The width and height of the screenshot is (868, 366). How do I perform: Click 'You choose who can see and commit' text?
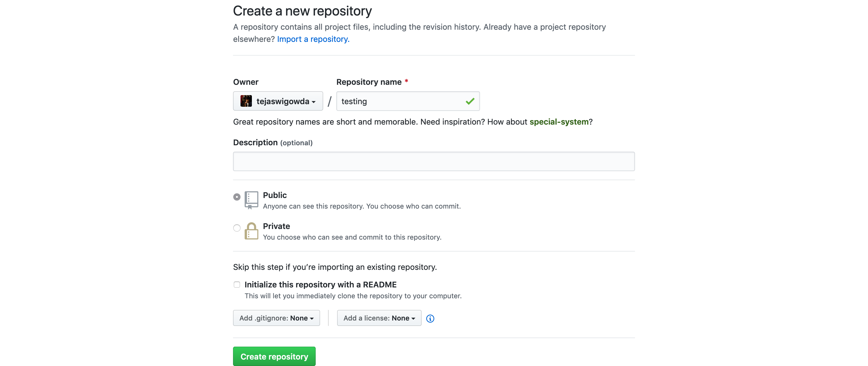point(352,237)
